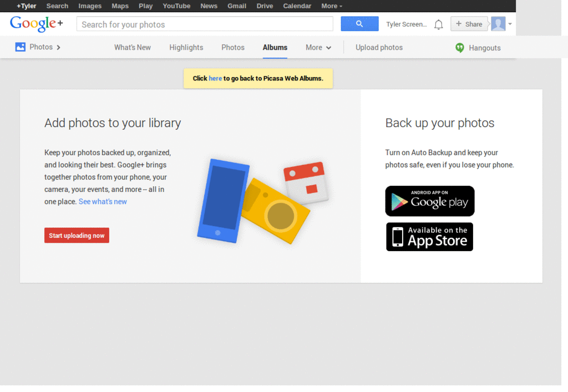Image resolution: width=568 pixels, height=392 pixels.
Task: Click the profile avatar picture
Action: [498, 24]
